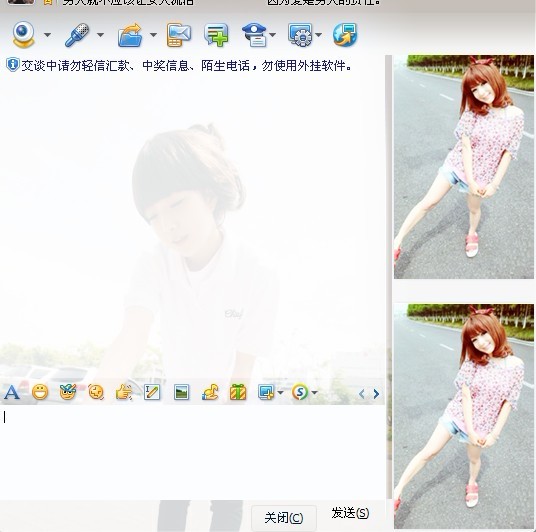Expand the screenshot tool dropdown arrow

(280, 393)
